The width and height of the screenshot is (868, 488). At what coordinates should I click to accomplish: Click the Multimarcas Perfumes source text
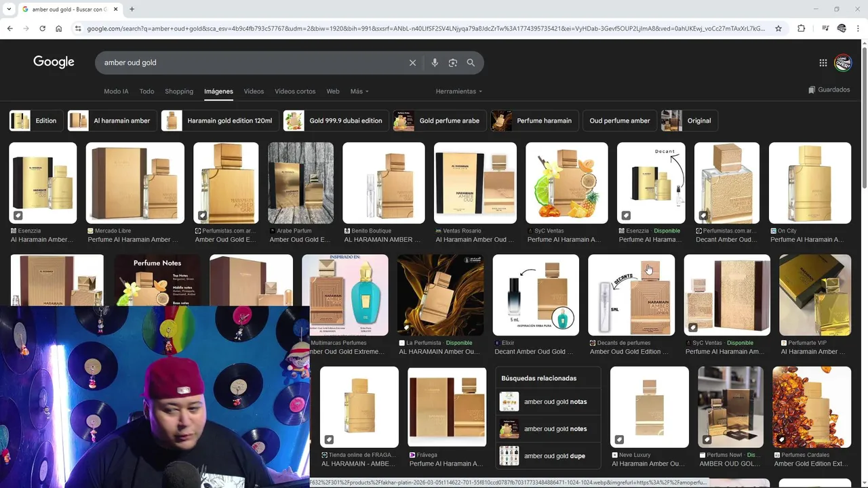[x=338, y=343]
